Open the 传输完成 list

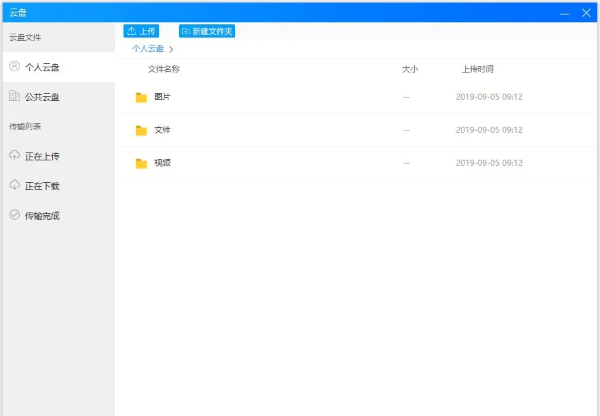click(x=59, y=215)
